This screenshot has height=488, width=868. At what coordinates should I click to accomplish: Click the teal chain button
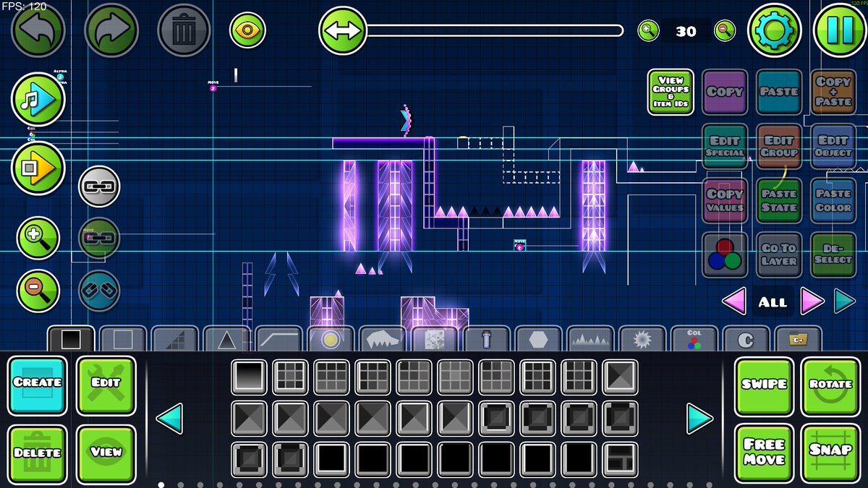[99, 291]
